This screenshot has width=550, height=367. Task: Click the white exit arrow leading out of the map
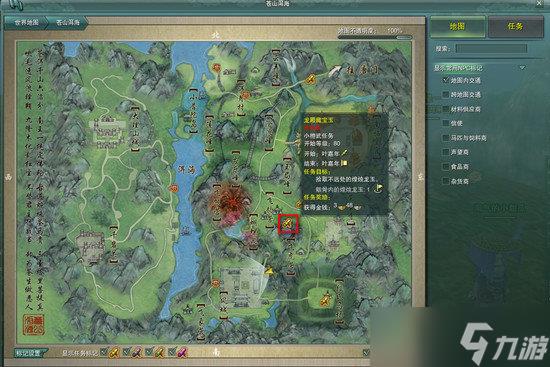click(x=334, y=70)
